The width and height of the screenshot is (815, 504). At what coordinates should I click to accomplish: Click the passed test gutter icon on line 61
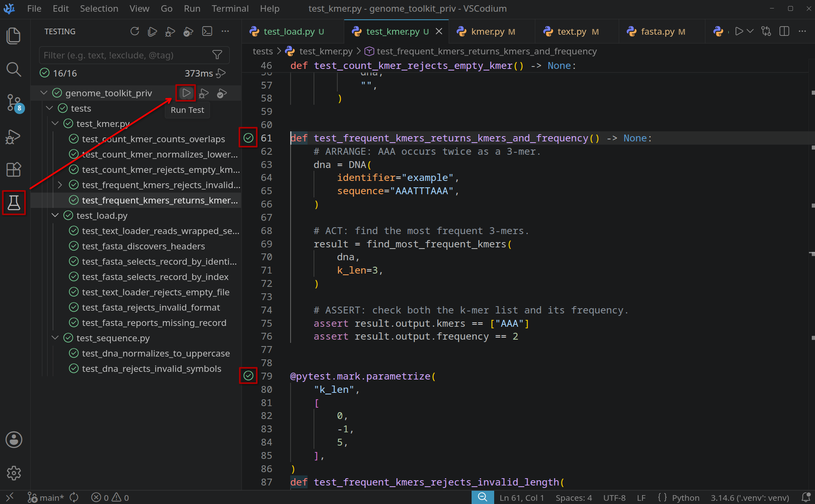click(248, 138)
